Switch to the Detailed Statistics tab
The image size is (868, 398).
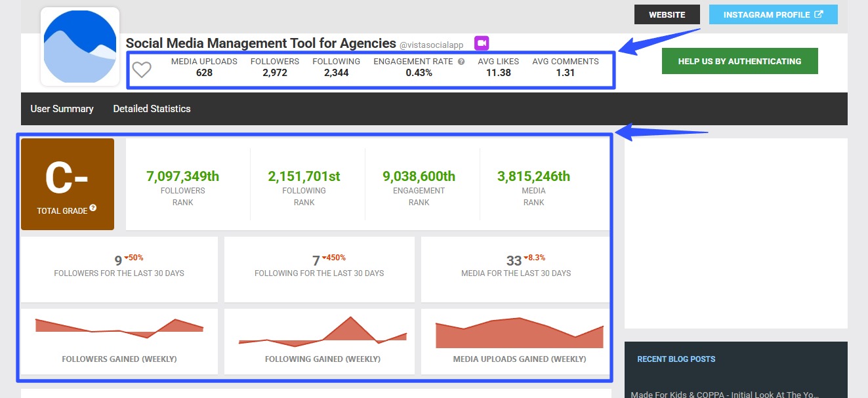(152, 109)
